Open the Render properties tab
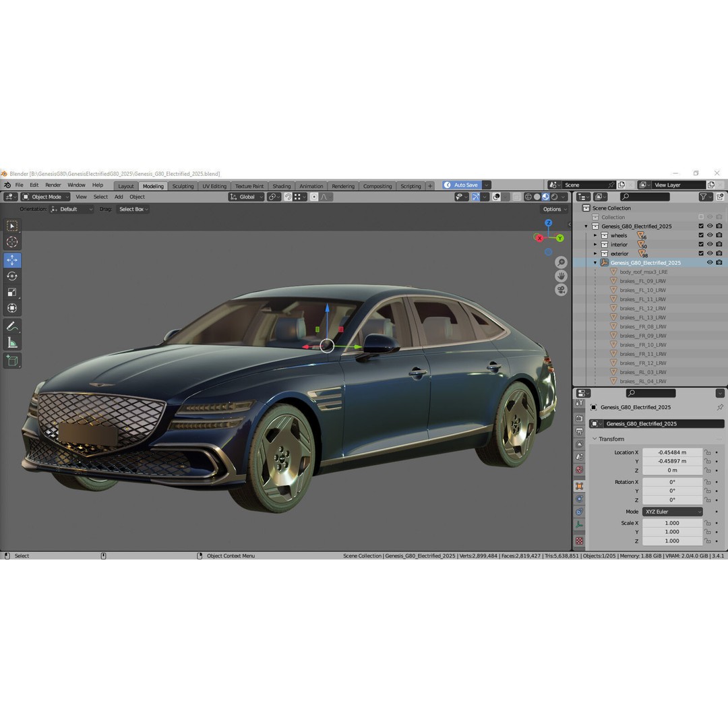This screenshot has height=728, width=728. pos(580,419)
